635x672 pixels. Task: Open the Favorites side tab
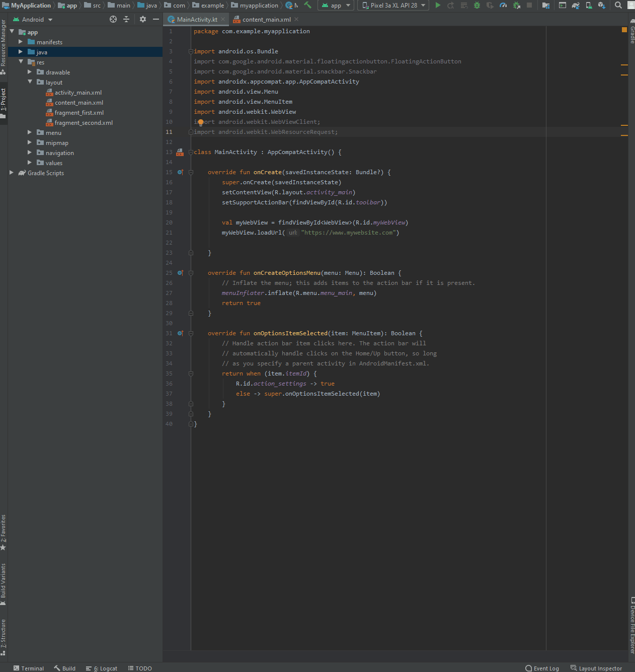coord(4,533)
